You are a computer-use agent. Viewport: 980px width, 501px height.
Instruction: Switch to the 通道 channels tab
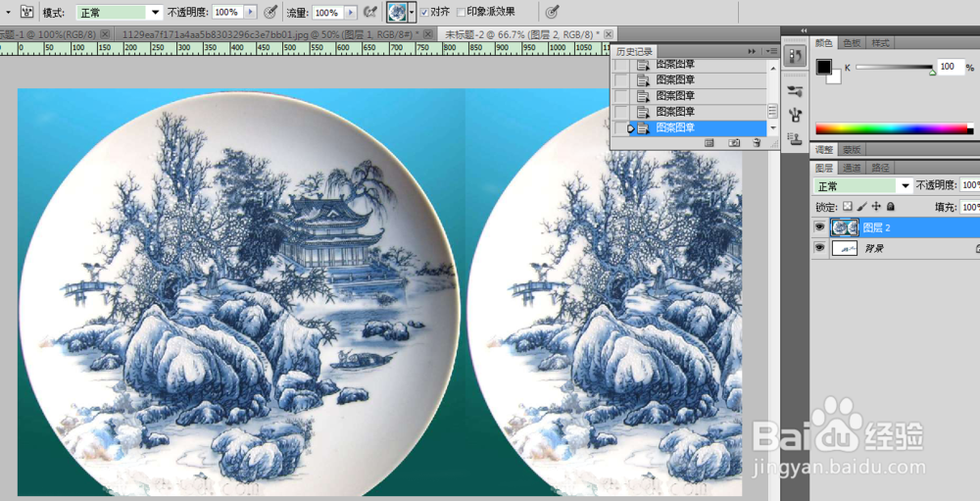[x=852, y=168]
